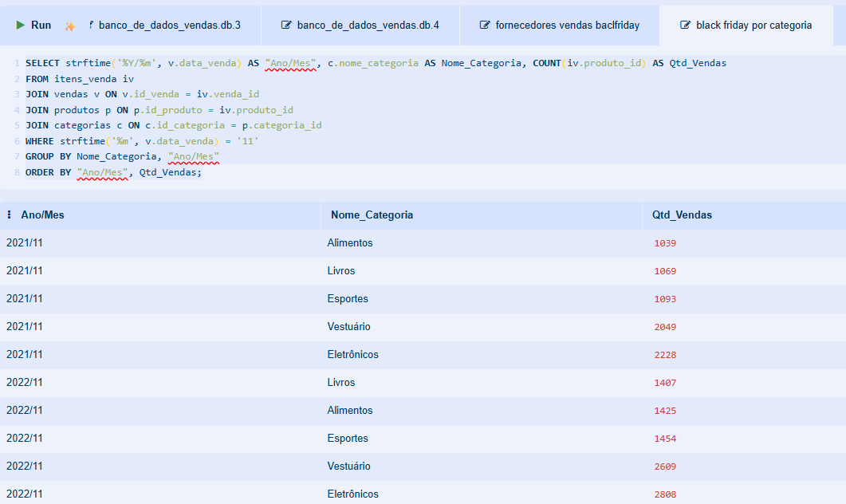The height and width of the screenshot is (504, 846).
Task: Click the Alimentos cell in the 2021/11 rows
Action: (349, 242)
